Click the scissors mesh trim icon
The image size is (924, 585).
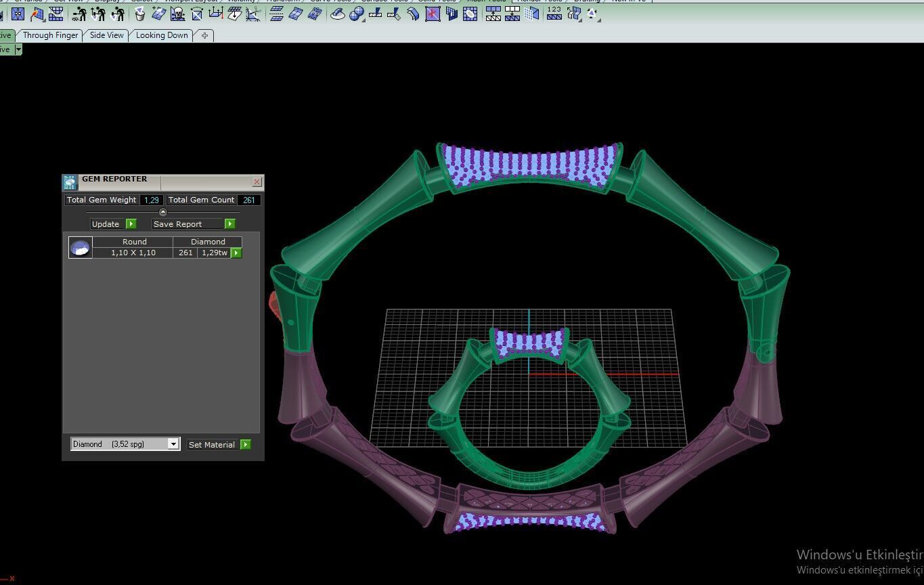254,14
